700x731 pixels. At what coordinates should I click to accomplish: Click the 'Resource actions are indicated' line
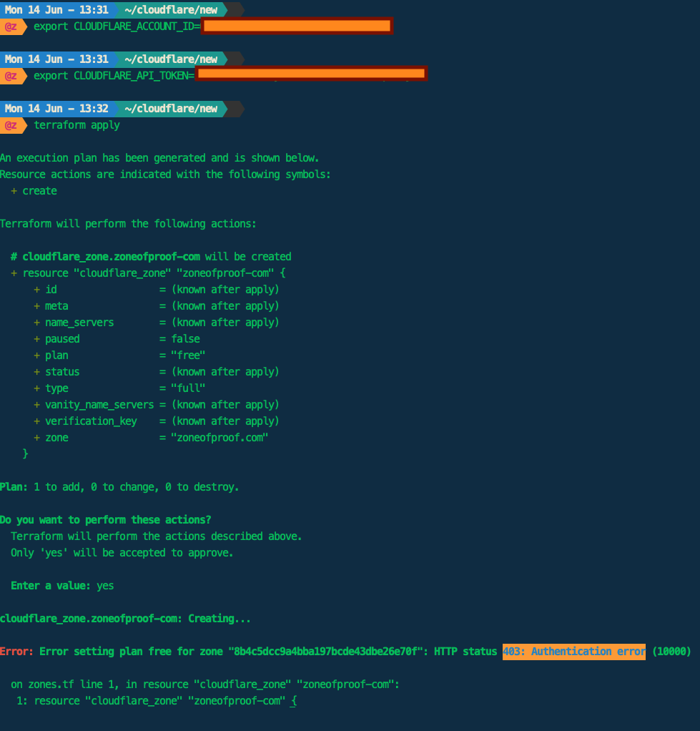coord(165,175)
